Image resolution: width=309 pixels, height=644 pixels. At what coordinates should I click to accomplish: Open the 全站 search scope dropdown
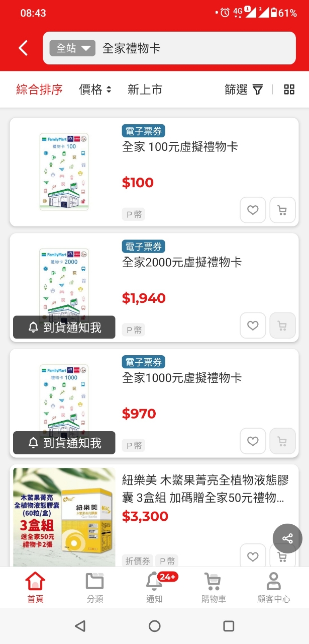(x=72, y=48)
